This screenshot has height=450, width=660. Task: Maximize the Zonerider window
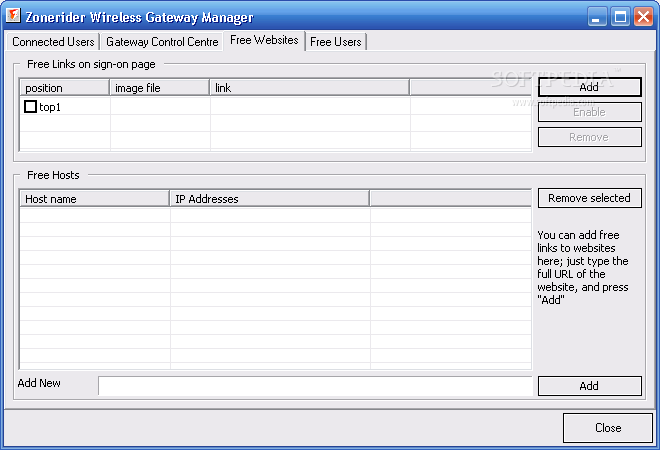click(620, 17)
